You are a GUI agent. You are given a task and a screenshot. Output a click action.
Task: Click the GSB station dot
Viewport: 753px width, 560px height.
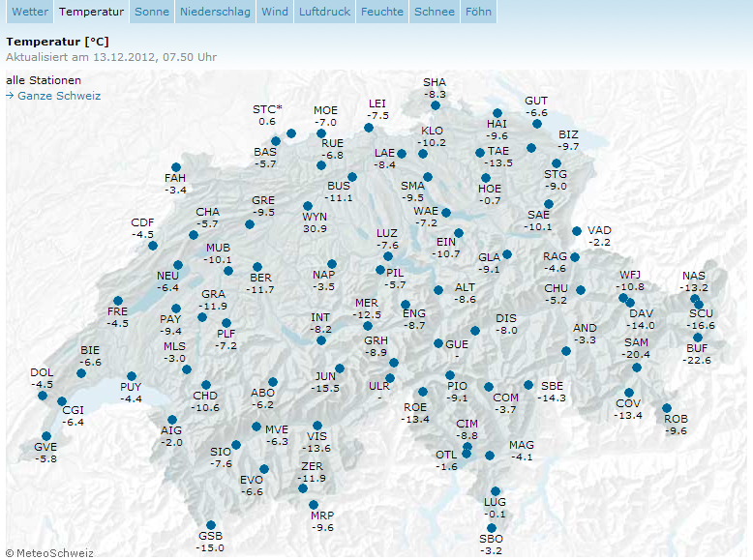pyautogui.click(x=211, y=525)
